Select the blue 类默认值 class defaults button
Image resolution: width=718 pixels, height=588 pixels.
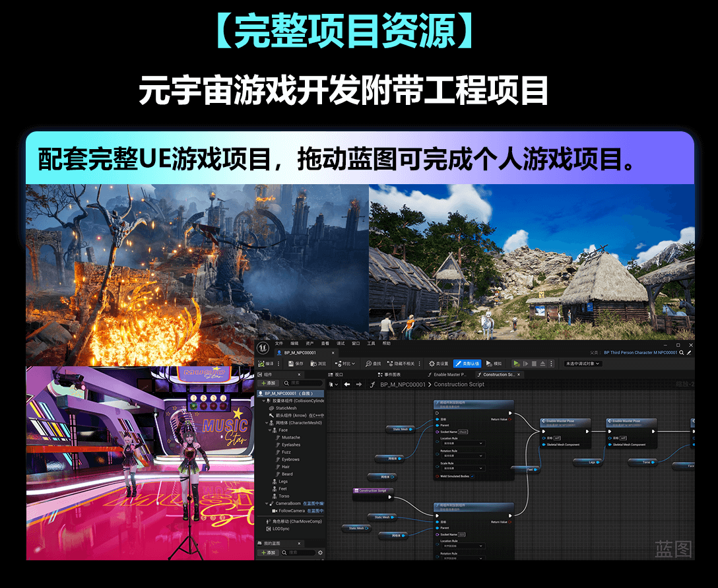tap(467, 364)
